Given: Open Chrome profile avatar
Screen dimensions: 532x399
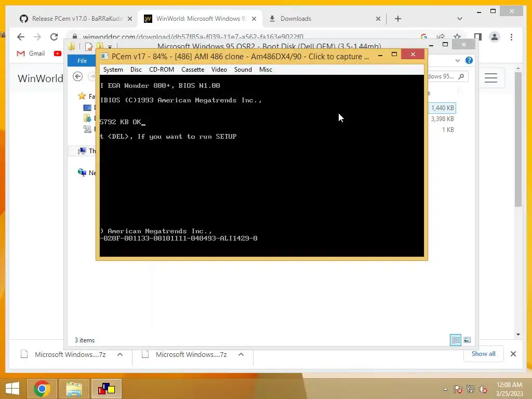Looking at the screenshot, I should [495, 37].
